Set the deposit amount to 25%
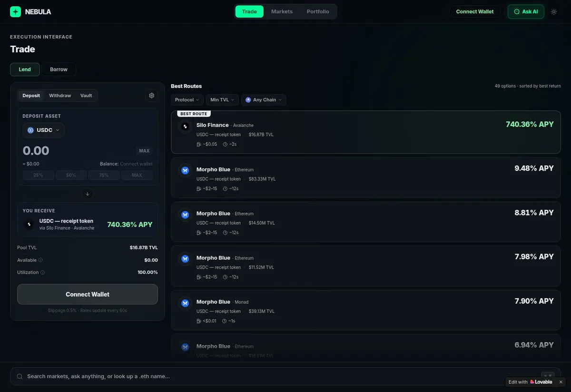 pyautogui.click(x=38, y=175)
